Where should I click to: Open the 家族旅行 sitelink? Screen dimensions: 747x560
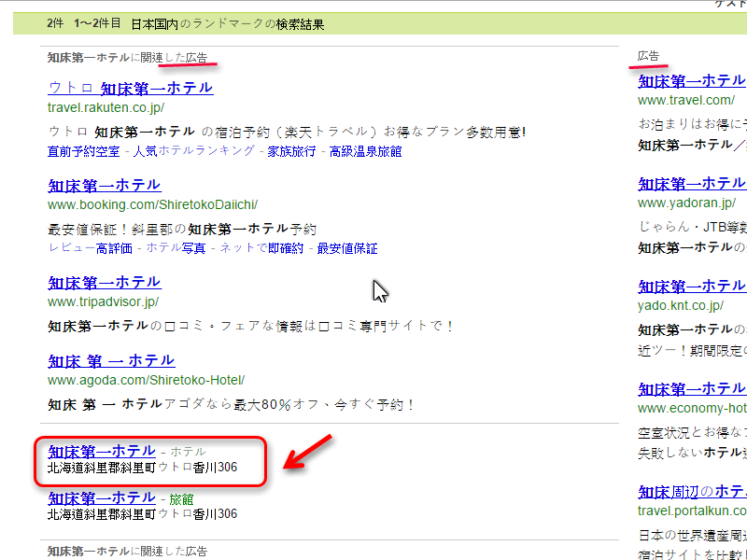pyautogui.click(x=291, y=151)
